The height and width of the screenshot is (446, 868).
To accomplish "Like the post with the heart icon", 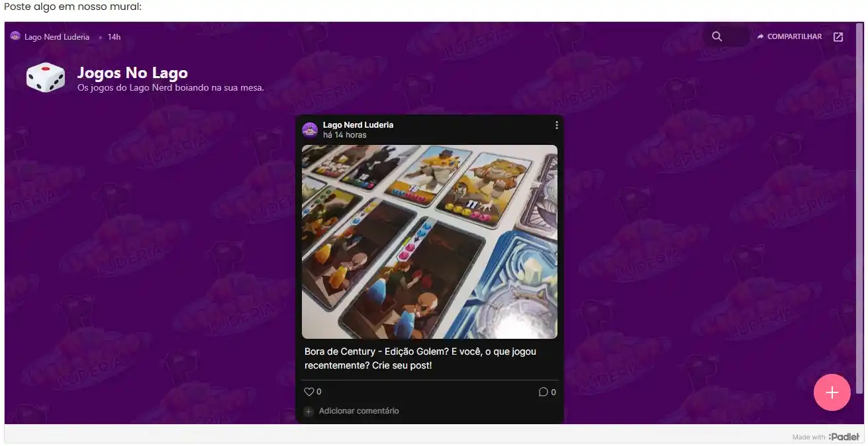I will (x=309, y=392).
